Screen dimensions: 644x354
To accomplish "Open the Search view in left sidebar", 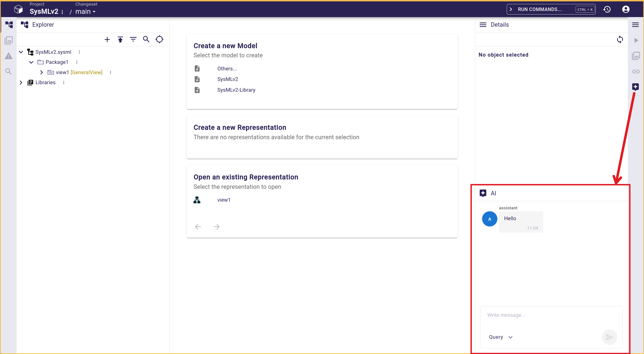I will (9, 72).
